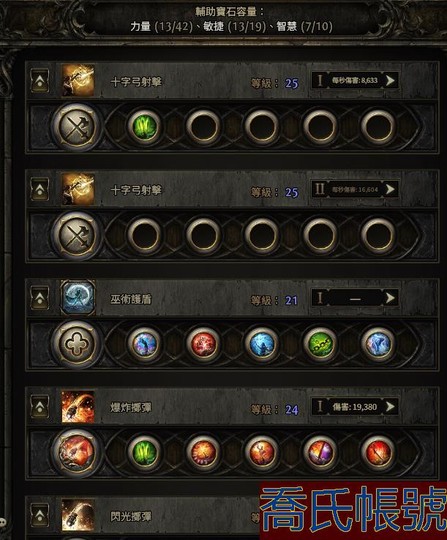Select the last red gem in 爆炸擲彈 row
The image size is (447, 540).
pos(378,452)
